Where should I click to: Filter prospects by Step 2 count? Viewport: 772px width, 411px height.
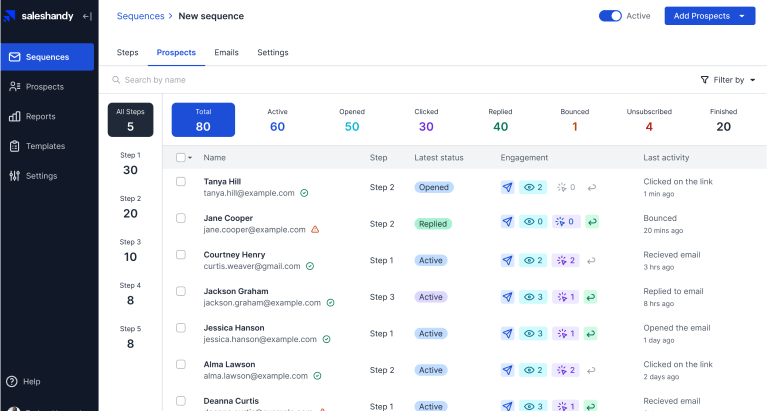(130, 206)
